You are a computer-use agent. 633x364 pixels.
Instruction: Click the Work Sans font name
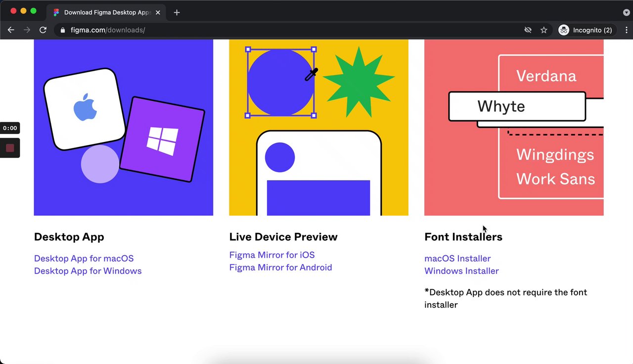click(x=556, y=179)
